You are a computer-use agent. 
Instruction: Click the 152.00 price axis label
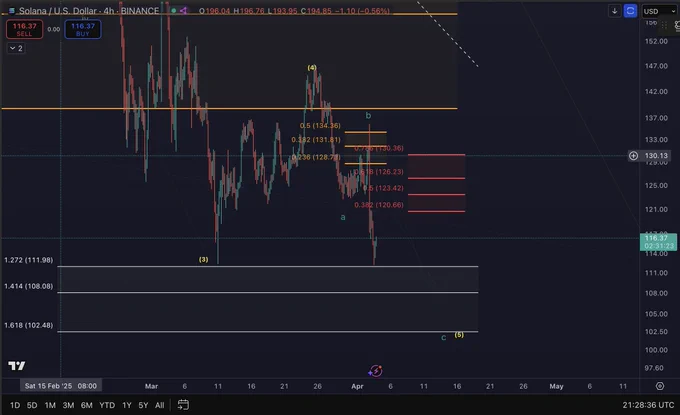[x=656, y=41]
